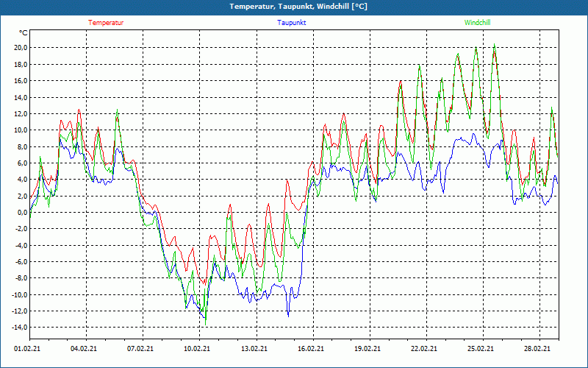
Task: Click the red Temperatur legend label
Action: click(x=106, y=23)
